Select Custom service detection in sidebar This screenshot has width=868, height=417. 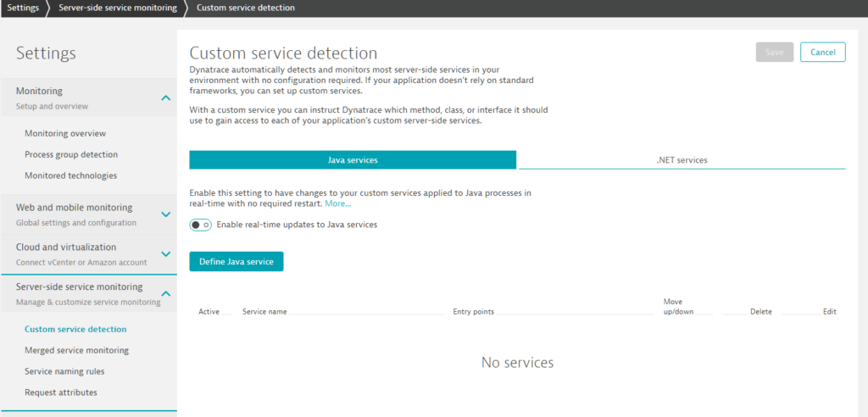pyautogui.click(x=75, y=329)
